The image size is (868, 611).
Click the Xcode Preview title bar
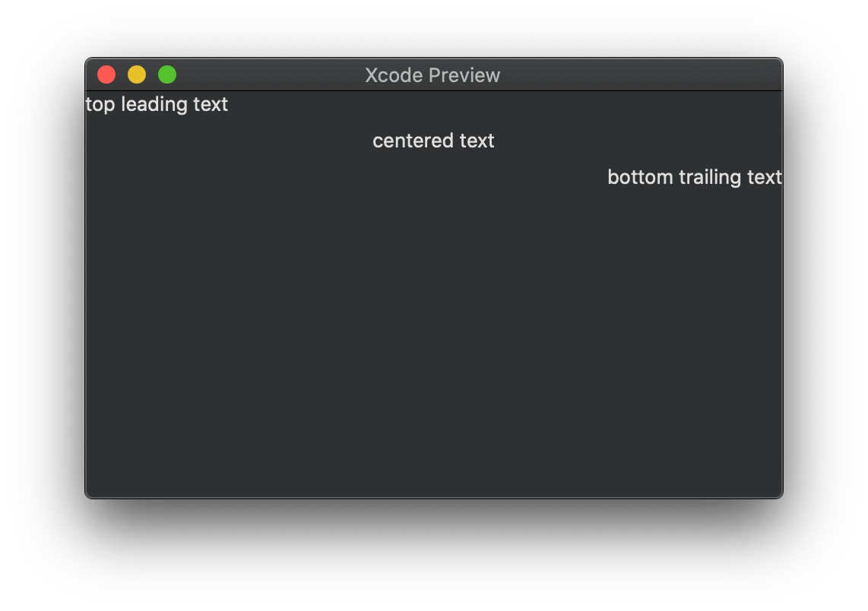532,74
